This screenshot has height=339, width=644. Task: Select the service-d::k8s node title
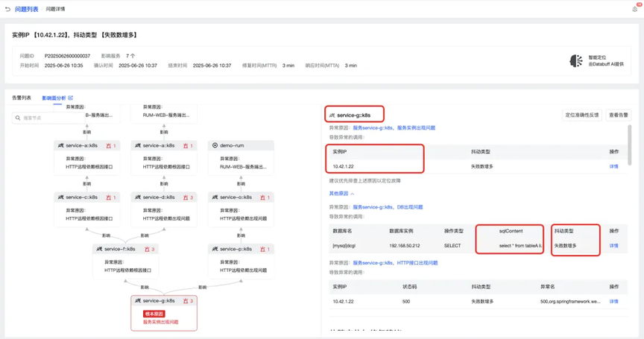pyautogui.click(x=159, y=197)
